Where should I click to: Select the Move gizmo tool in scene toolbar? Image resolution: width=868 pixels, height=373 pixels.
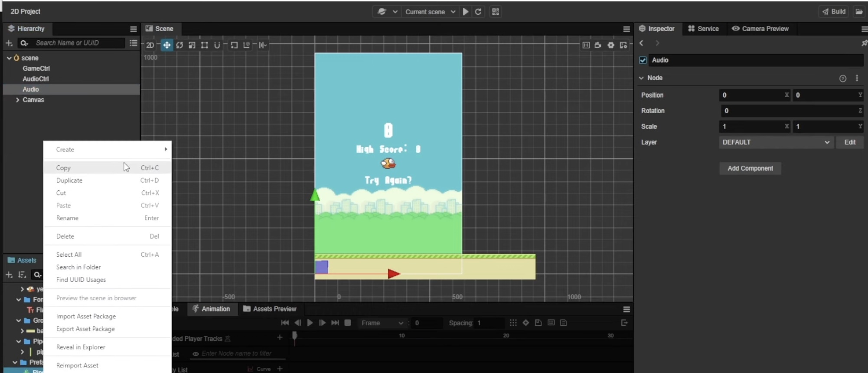166,45
